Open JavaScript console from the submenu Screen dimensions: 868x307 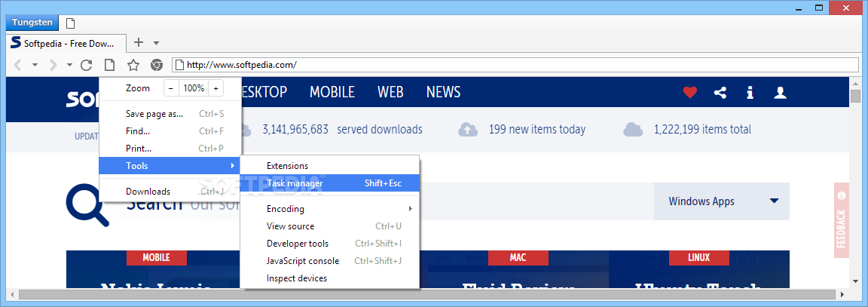point(330,261)
